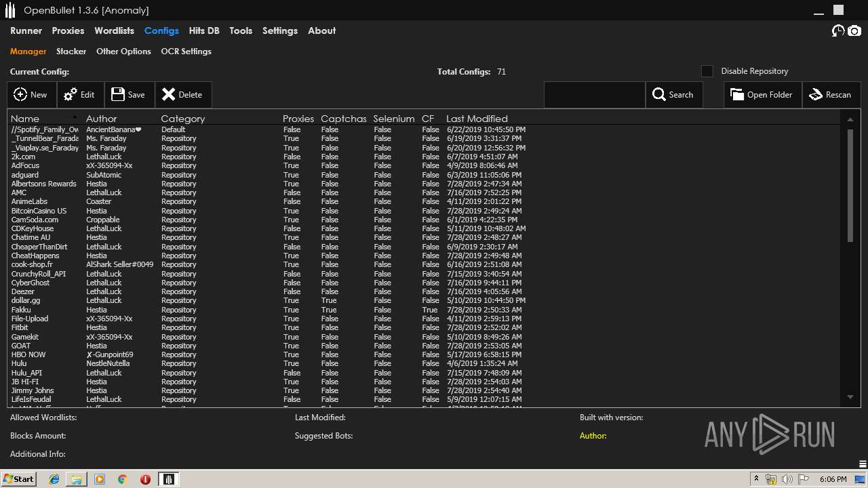Select the CrunchyRoll_API config row
The height and width of the screenshot is (488, 868).
coord(424,274)
